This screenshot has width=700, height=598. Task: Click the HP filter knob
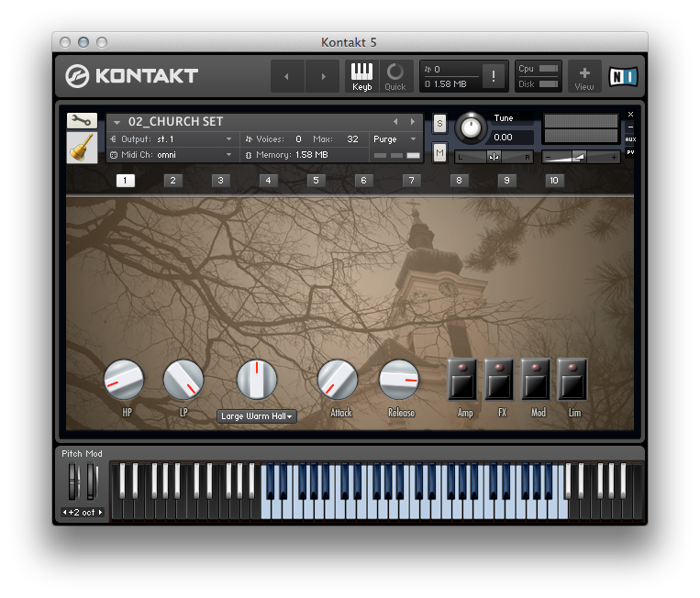[x=124, y=380]
